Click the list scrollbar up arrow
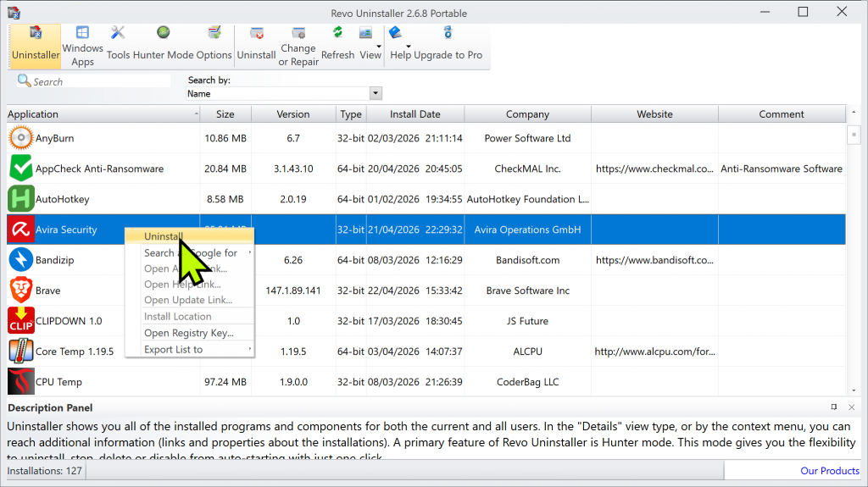Image resolution: width=868 pixels, height=487 pixels. pos(854,113)
